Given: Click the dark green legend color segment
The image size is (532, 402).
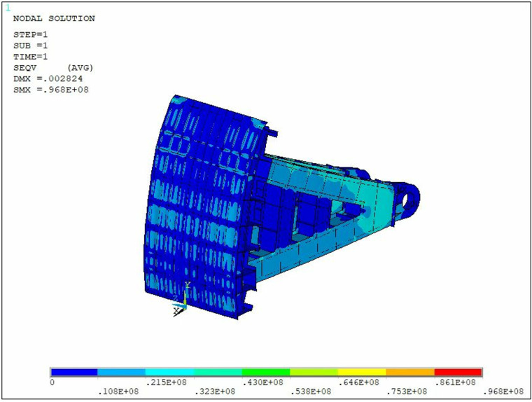Looking at the screenshot, I should click(x=266, y=373).
